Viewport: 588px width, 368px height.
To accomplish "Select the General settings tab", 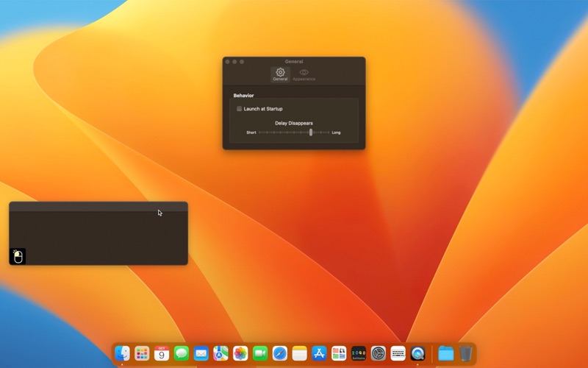I will pyautogui.click(x=280, y=74).
